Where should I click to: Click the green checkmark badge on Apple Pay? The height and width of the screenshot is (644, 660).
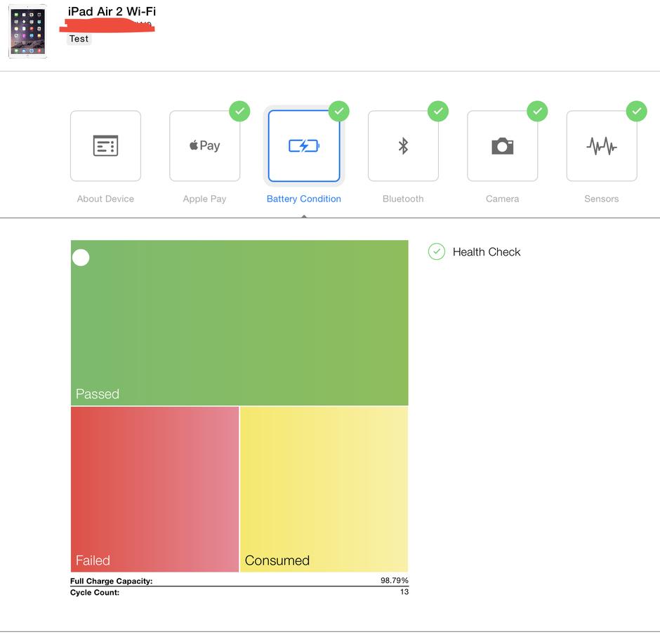[239, 111]
